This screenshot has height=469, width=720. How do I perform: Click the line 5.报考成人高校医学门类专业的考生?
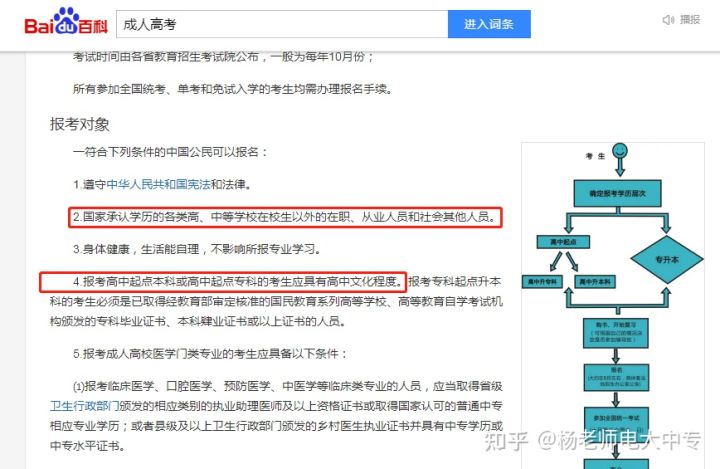(210, 354)
